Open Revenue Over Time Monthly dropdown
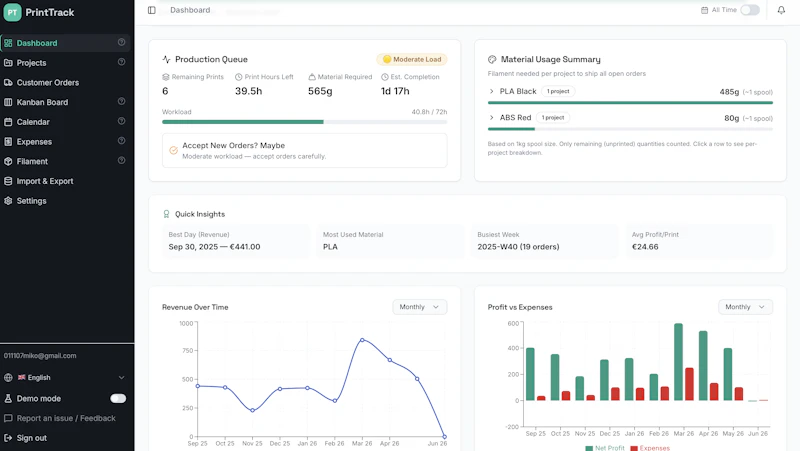800x451 pixels. pos(419,307)
